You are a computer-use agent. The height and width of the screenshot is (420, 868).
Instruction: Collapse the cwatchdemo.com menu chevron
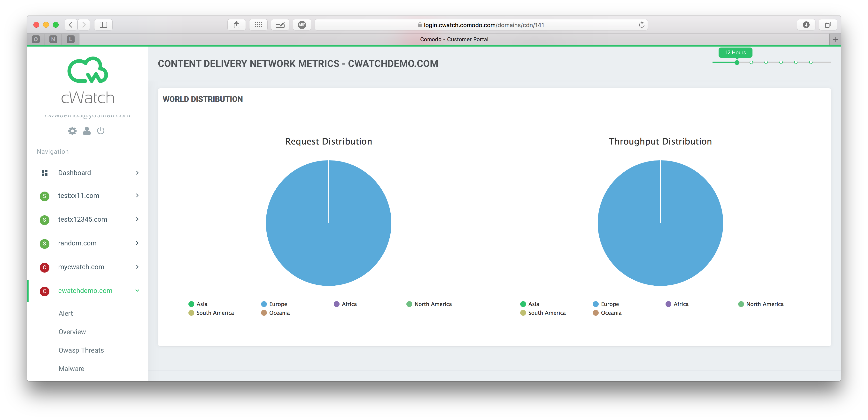137,291
